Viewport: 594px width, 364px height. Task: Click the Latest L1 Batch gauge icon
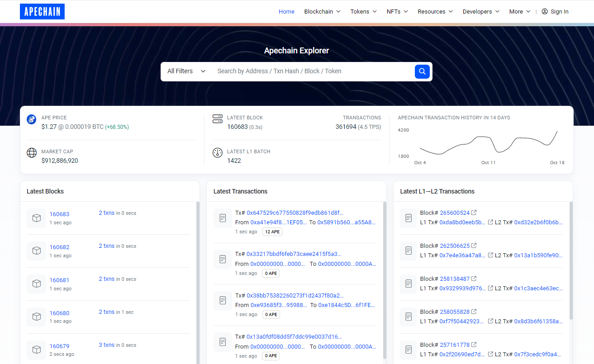[218, 152]
